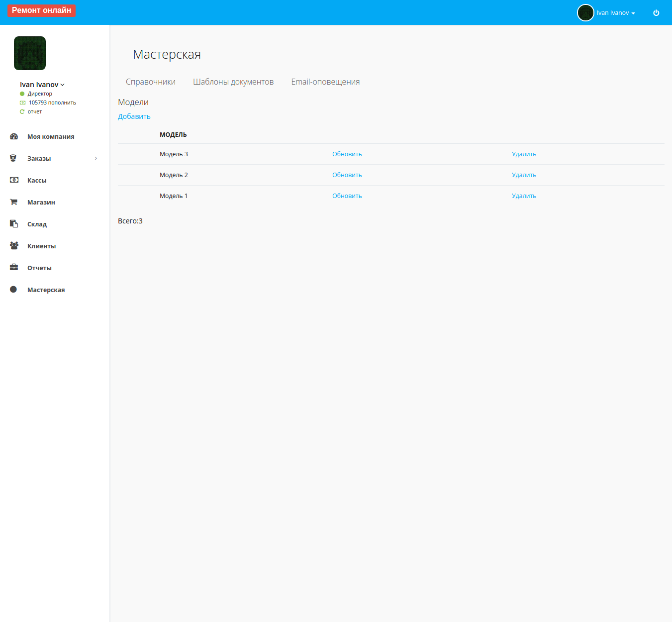Click the Добавить link

click(134, 116)
